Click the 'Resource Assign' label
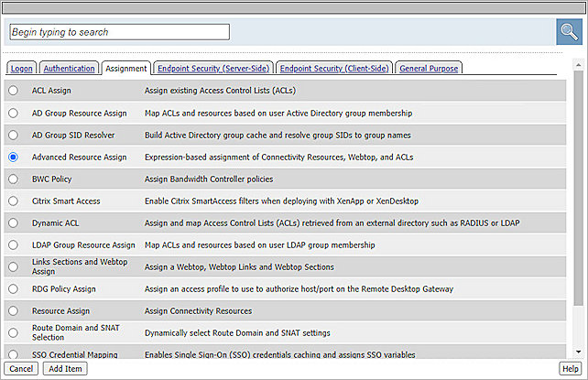Screen dimensions: 588x380 (x=60, y=310)
